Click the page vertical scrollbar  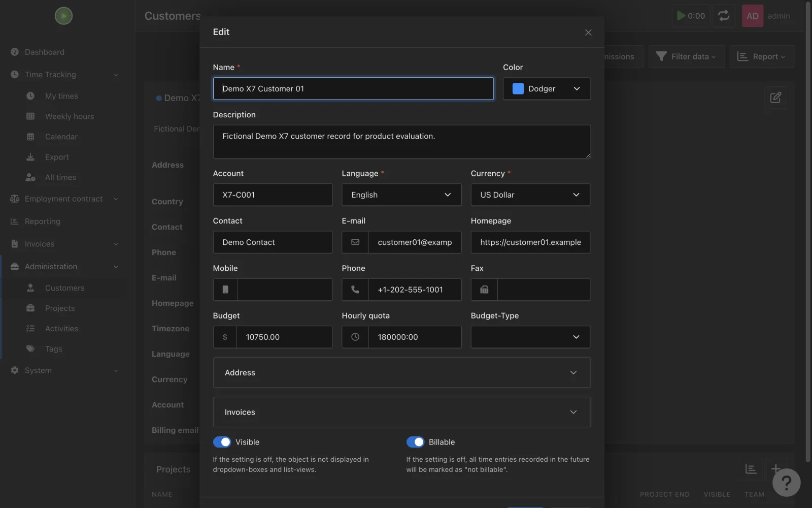click(808, 231)
